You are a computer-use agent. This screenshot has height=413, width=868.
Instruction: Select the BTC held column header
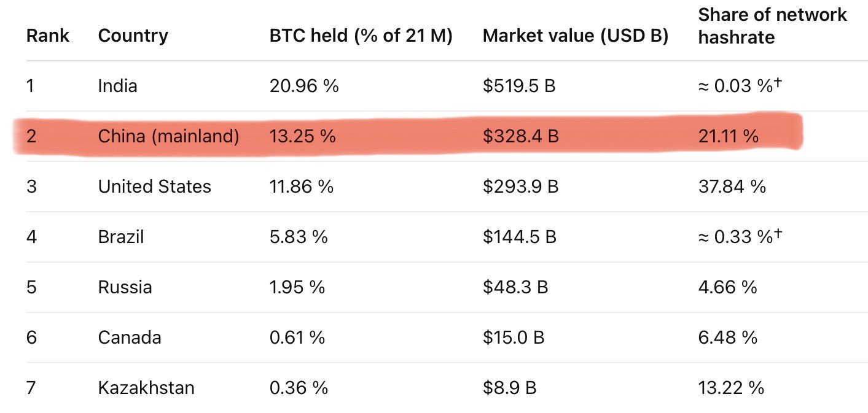coord(361,36)
